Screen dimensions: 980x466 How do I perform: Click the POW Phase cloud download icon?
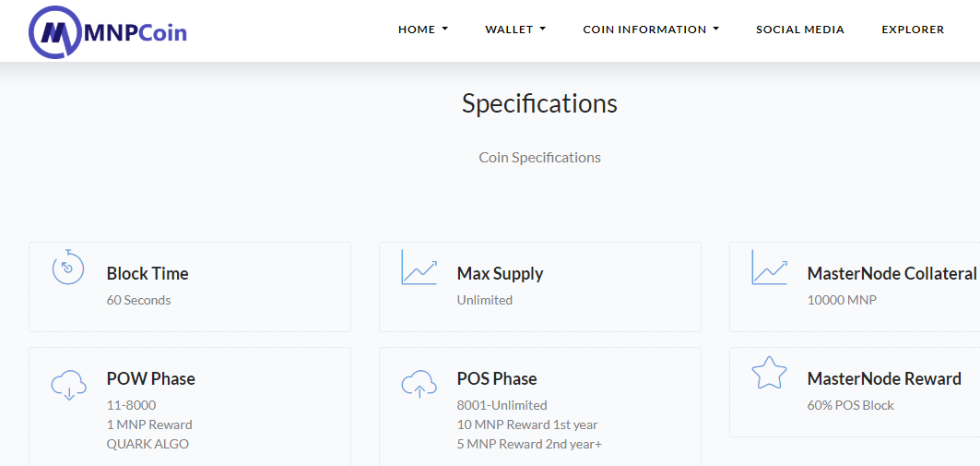68,385
